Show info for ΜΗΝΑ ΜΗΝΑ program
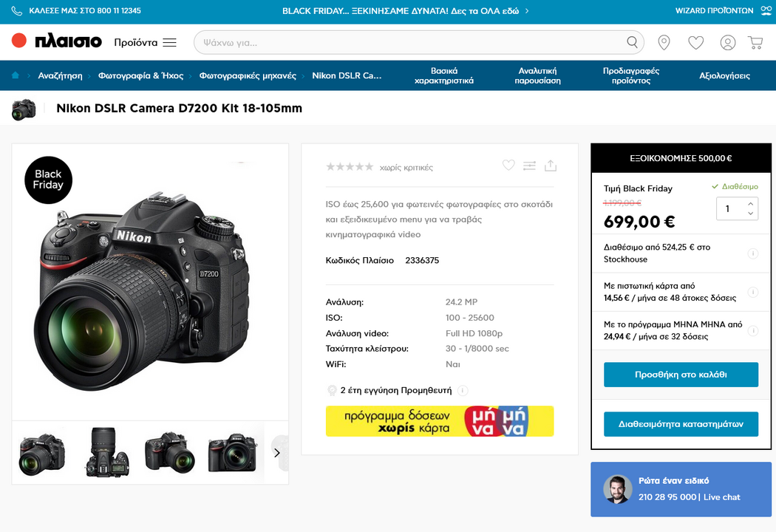The width and height of the screenshot is (776, 532). [753, 330]
